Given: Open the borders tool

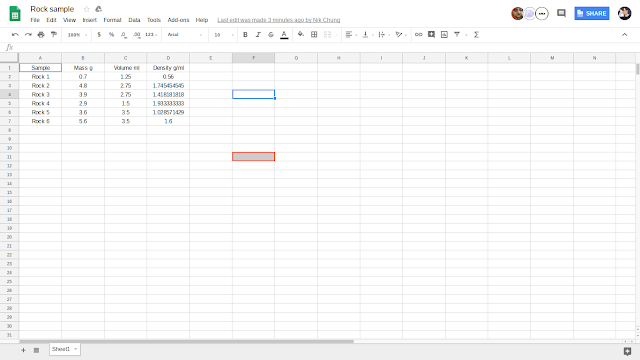Looking at the screenshot, I should point(314,35).
